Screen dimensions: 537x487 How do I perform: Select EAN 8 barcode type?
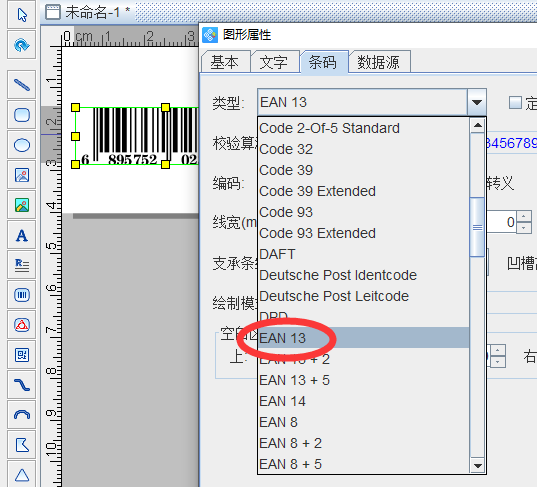point(278,422)
